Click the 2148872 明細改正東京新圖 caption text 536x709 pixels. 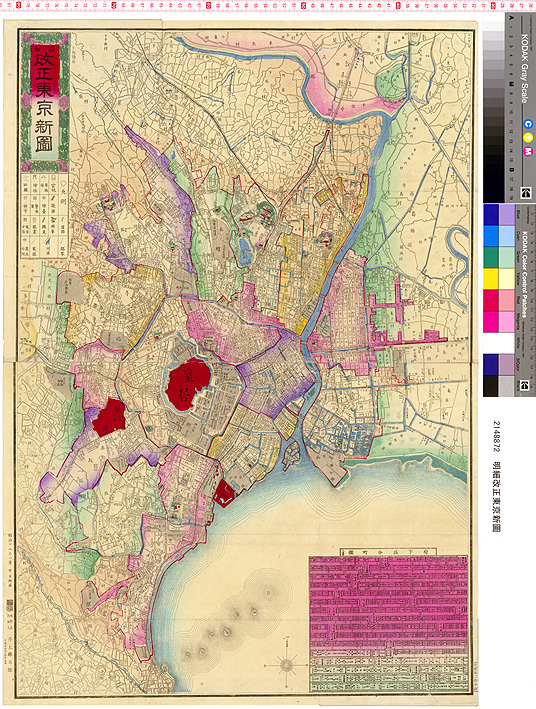pyautogui.click(x=497, y=477)
